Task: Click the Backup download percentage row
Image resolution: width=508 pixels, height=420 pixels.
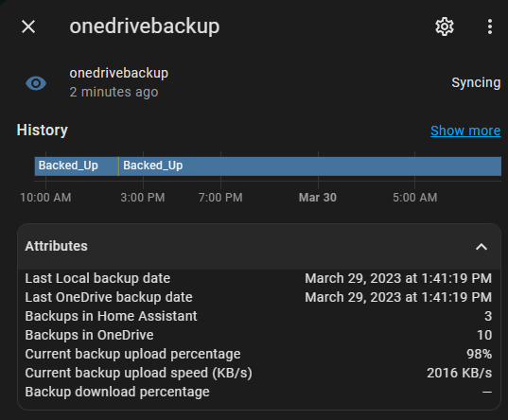Action: [258, 392]
